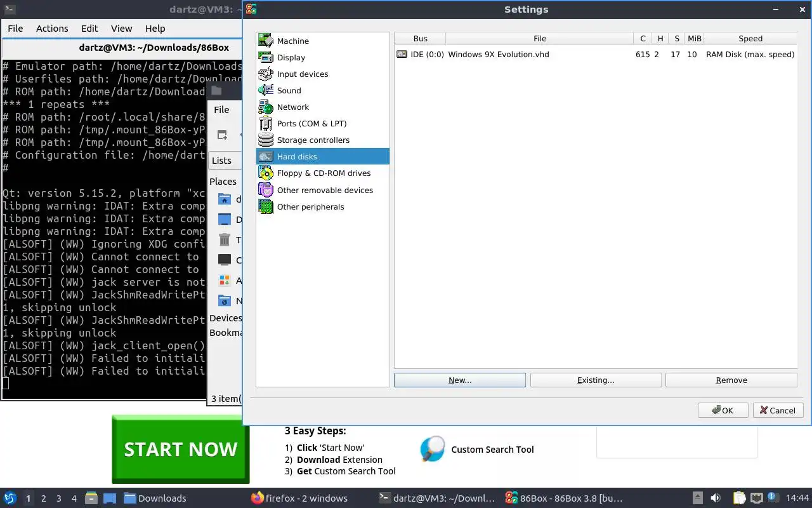Screen dimensions: 812x508
Task: Open the Edit menu in the terminal
Action: 89,28
